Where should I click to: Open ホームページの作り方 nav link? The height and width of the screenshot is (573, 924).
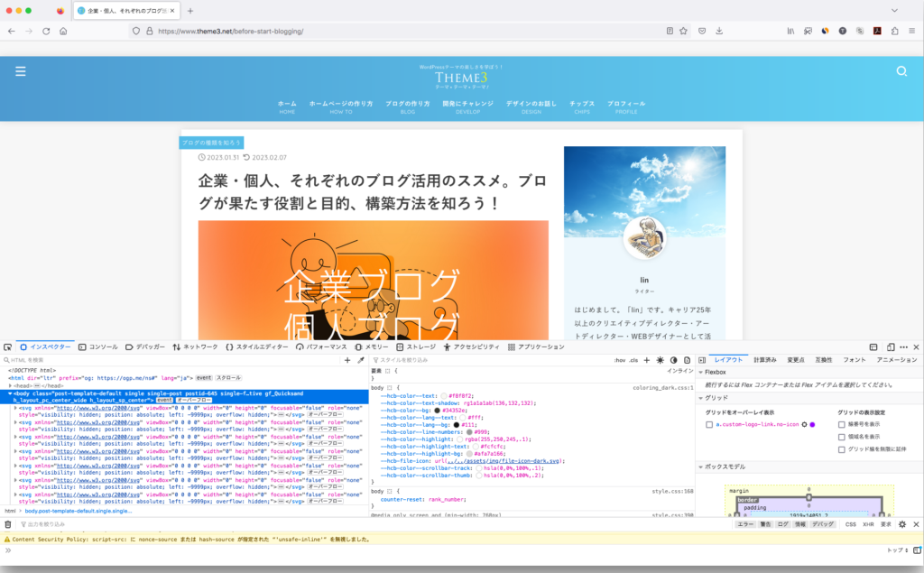click(340, 106)
